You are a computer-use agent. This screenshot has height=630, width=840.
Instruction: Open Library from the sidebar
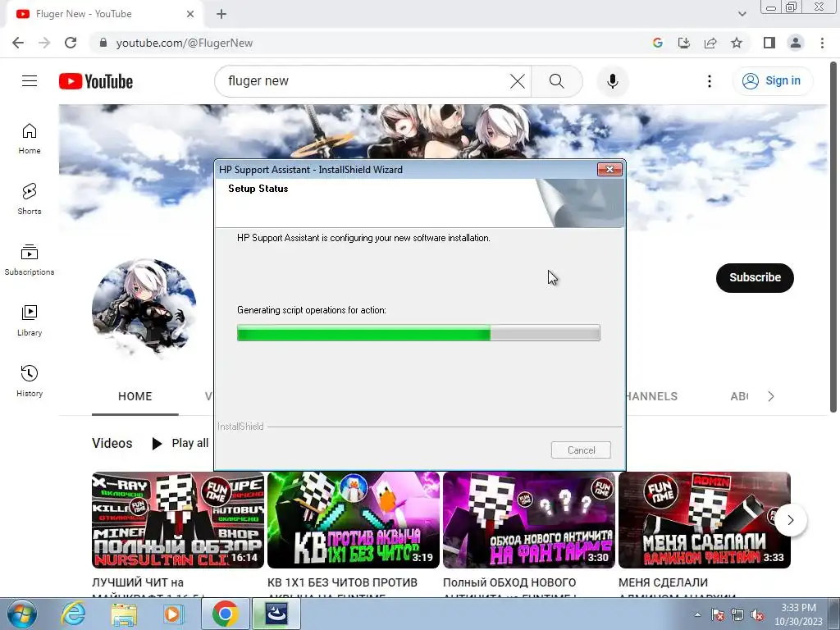pyautogui.click(x=30, y=321)
